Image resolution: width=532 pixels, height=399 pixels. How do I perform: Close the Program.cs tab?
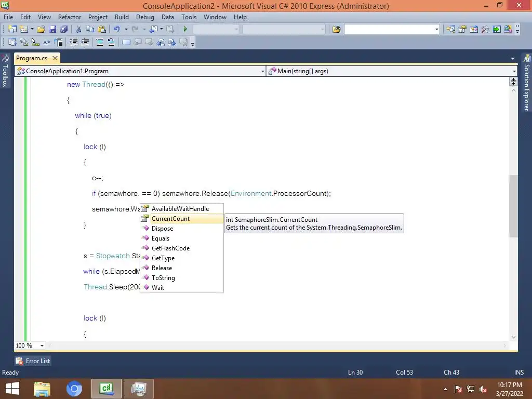[x=55, y=58]
